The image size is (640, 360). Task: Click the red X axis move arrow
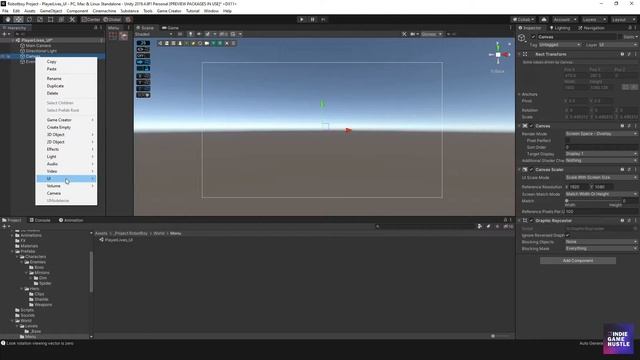[348, 130]
